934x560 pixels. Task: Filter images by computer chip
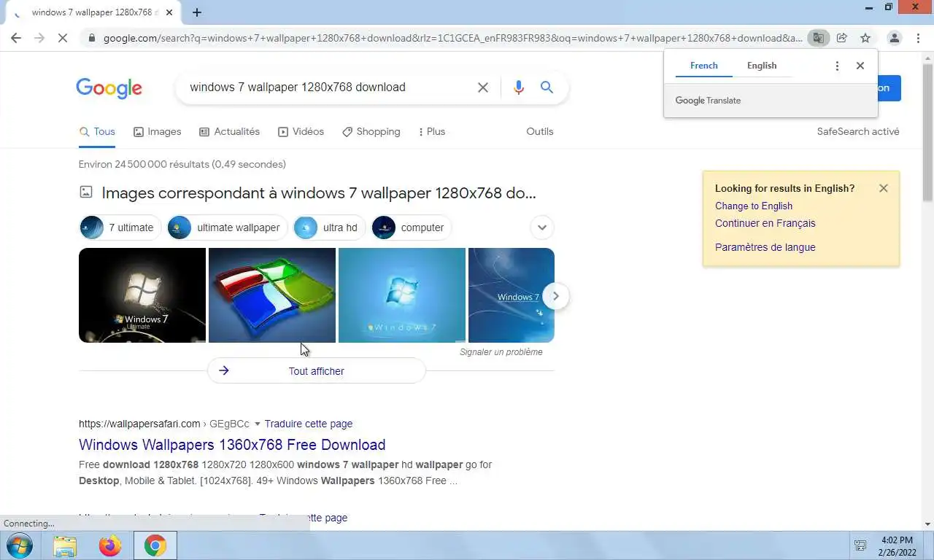(x=412, y=227)
